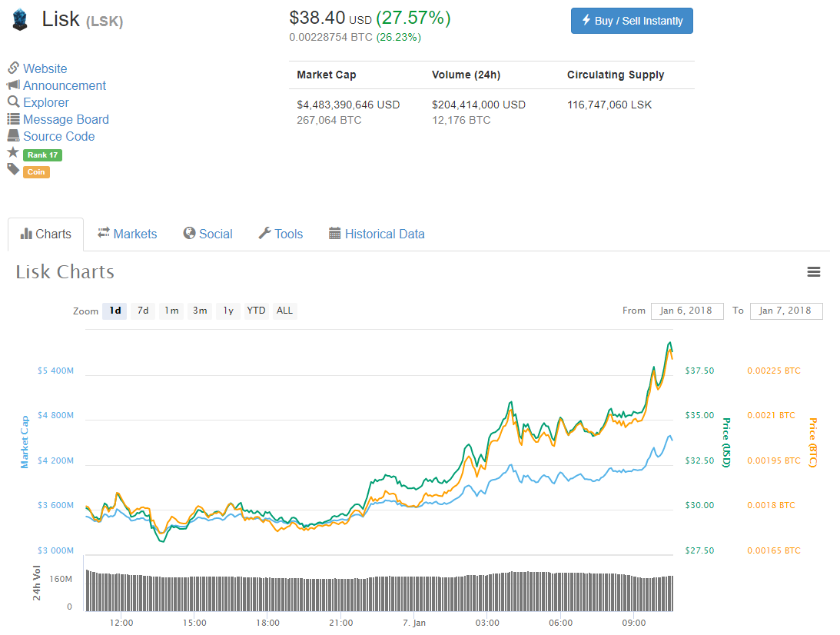
Task: Set chart zoom to 7d
Action: click(x=143, y=311)
